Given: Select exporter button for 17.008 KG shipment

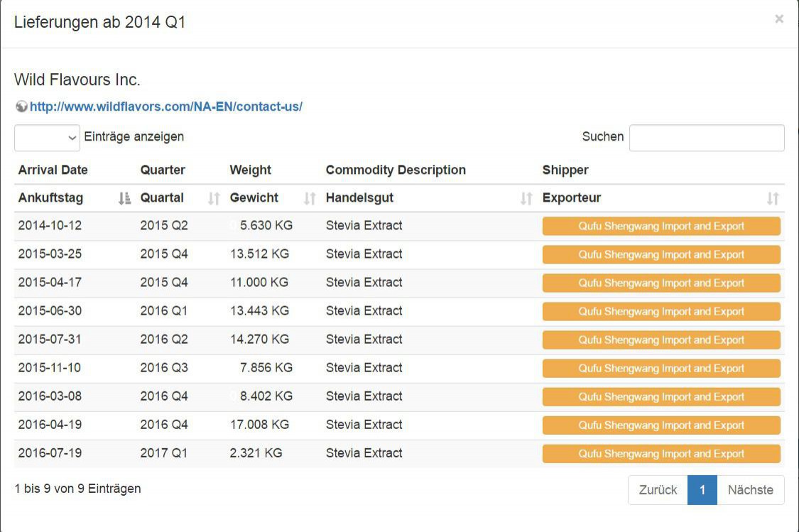Looking at the screenshot, I should click(x=661, y=425).
